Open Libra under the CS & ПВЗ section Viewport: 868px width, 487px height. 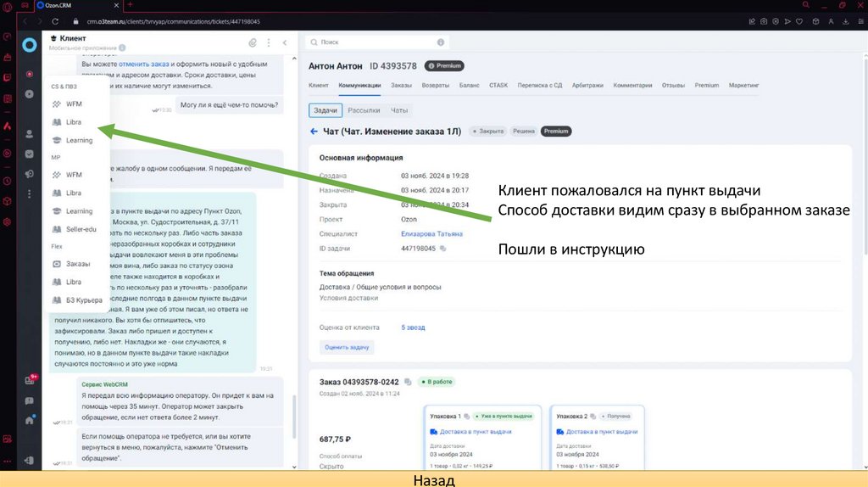73,122
